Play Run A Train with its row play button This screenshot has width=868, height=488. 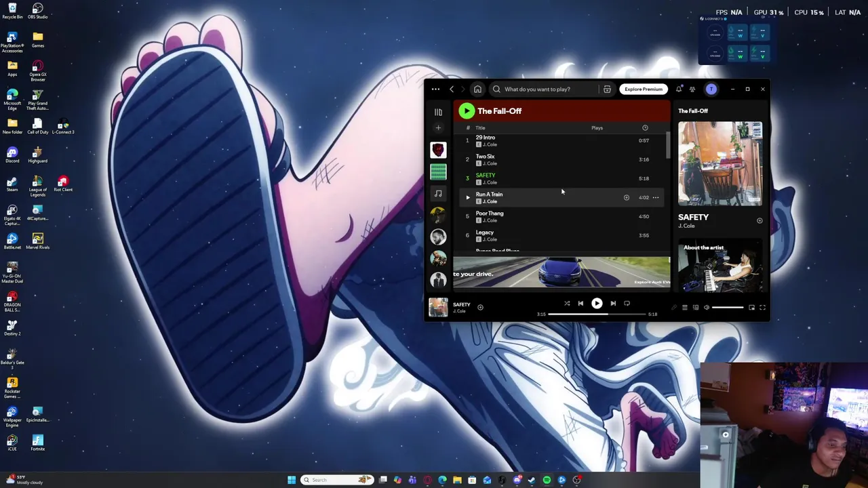[x=467, y=197]
